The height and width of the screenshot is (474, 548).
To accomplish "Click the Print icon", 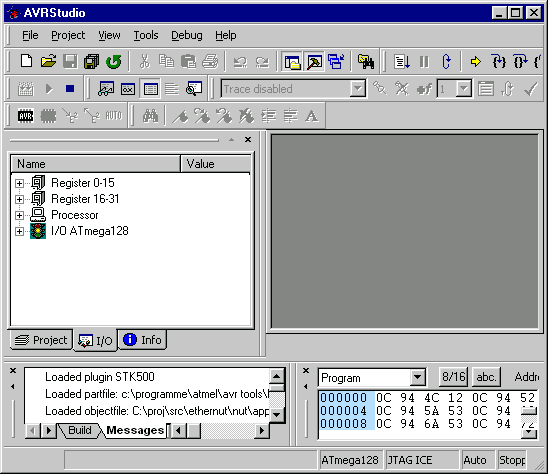I will tap(210, 62).
